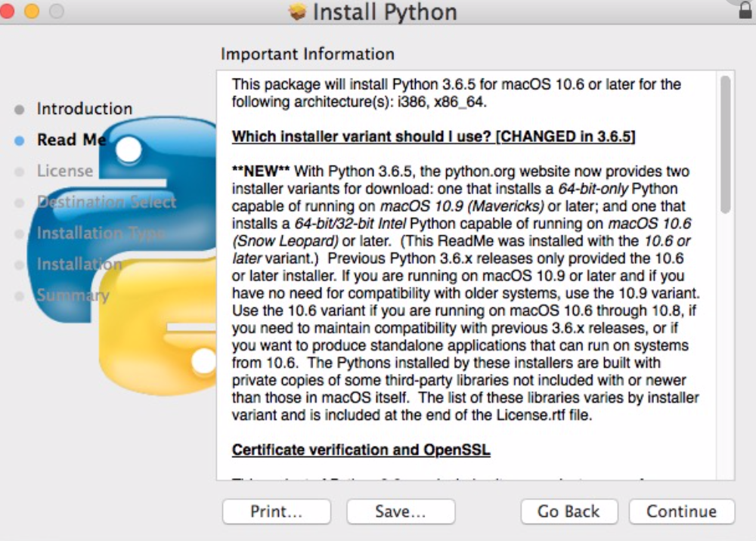756x541 pixels.
Task: Click the Print... button
Action: pos(276,512)
